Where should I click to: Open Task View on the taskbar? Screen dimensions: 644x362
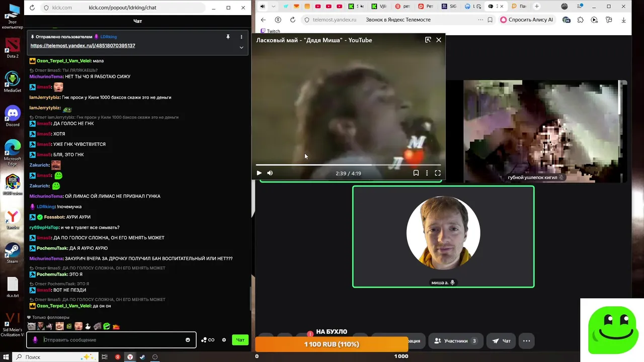[x=105, y=357]
